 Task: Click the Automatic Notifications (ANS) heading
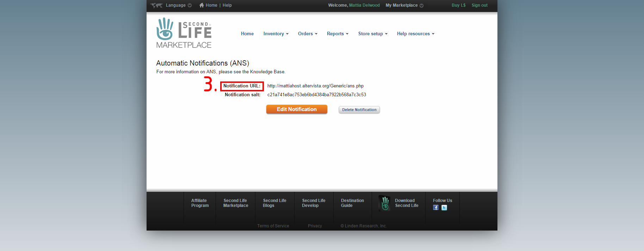click(203, 63)
